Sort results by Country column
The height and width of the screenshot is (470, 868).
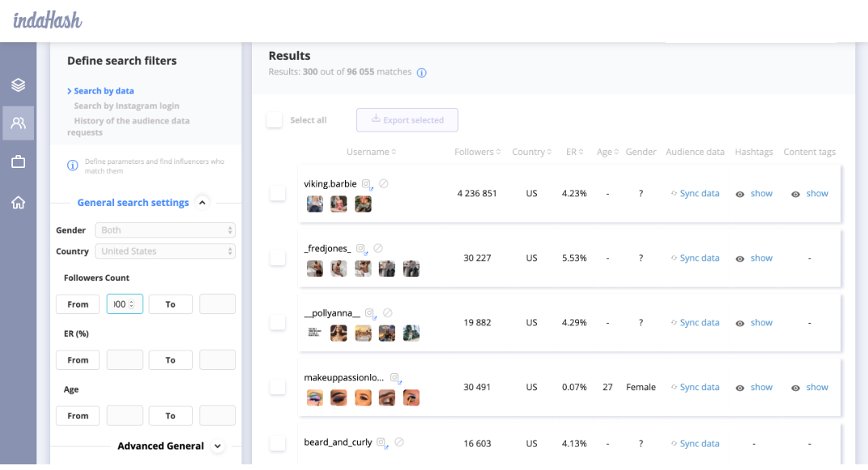tap(531, 152)
